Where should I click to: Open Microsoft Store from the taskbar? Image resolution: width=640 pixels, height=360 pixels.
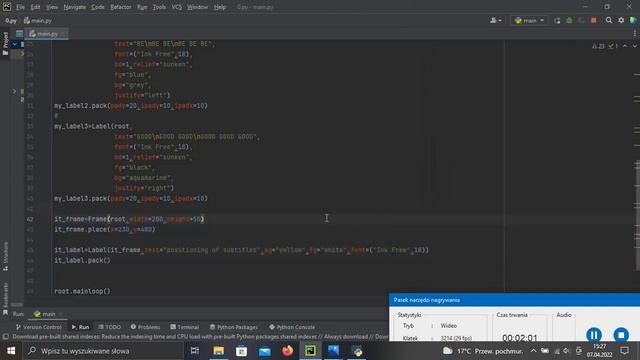coord(241,351)
